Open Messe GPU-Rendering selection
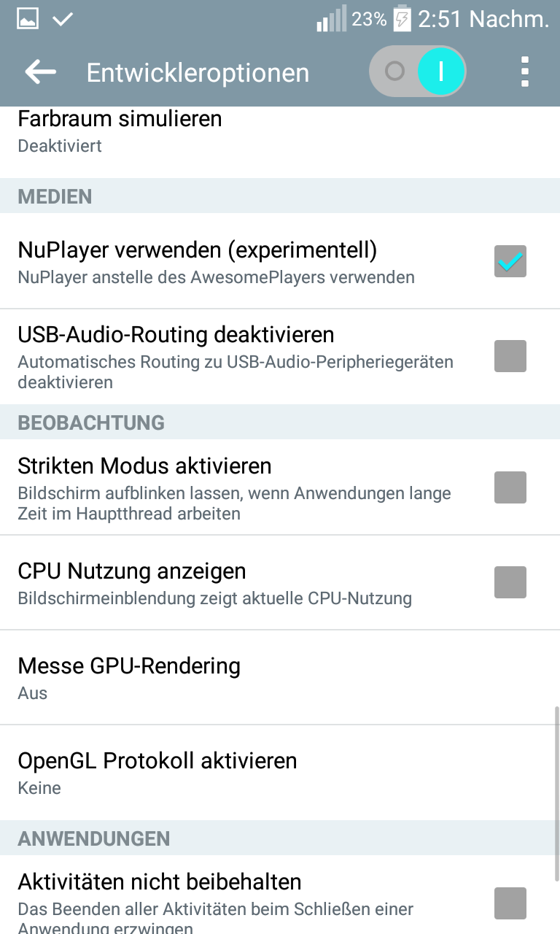Viewport: 560px width, 934px height. pos(129,678)
